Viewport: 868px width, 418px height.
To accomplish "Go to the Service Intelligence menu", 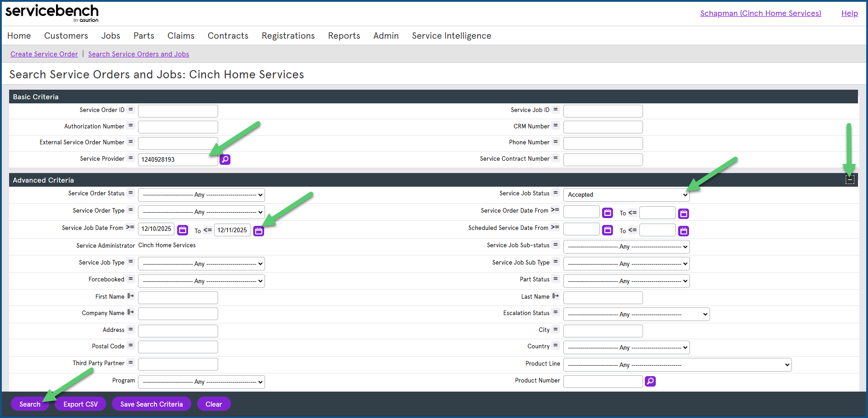I will pyautogui.click(x=451, y=36).
